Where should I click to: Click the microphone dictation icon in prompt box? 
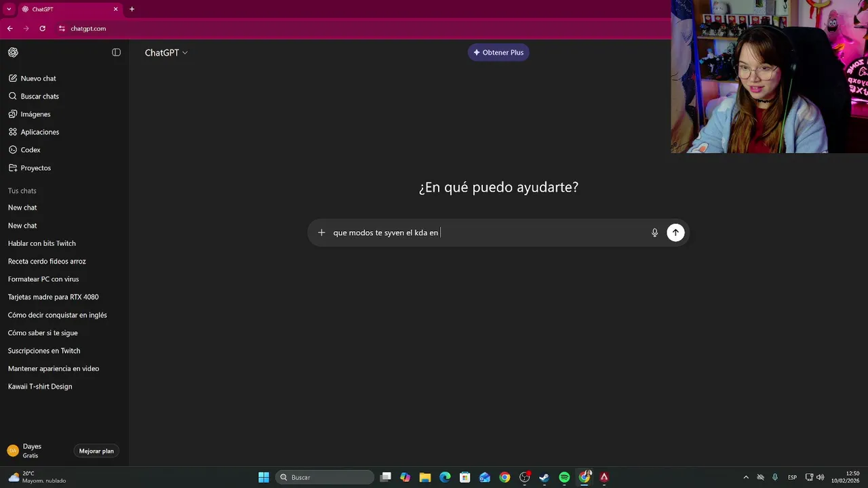654,232
